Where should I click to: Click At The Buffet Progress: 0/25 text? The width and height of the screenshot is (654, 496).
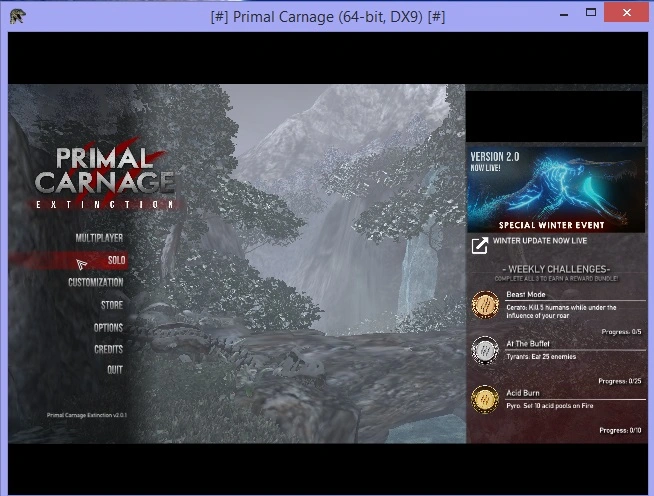click(620, 381)
